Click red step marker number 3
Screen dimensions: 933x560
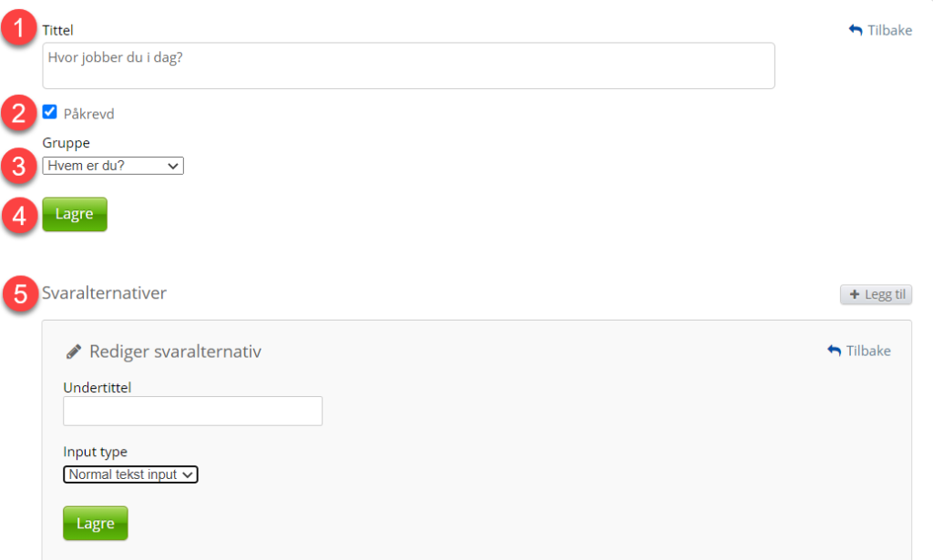pos(18,166)
